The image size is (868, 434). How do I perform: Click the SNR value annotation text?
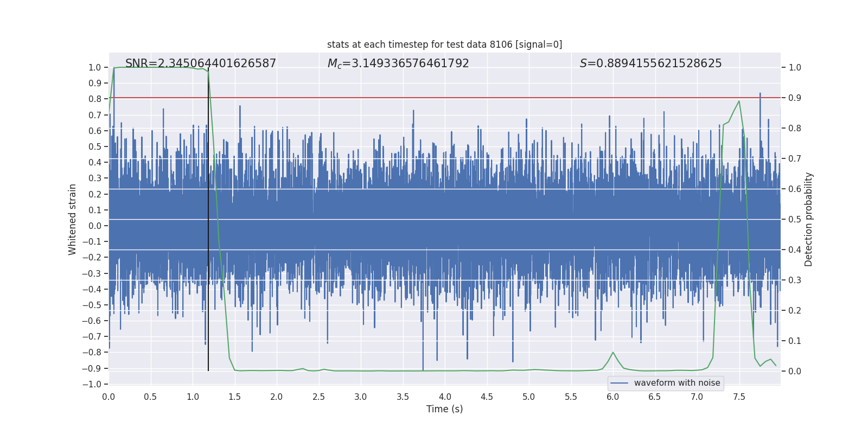coord(201,63)
